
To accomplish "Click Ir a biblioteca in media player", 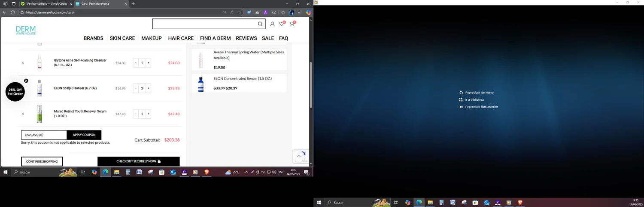I will pyautogui.click(x=471, y=100).
